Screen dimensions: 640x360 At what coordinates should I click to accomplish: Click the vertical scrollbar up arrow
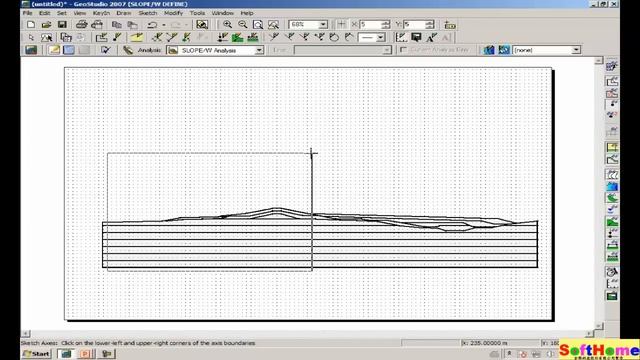598,61
